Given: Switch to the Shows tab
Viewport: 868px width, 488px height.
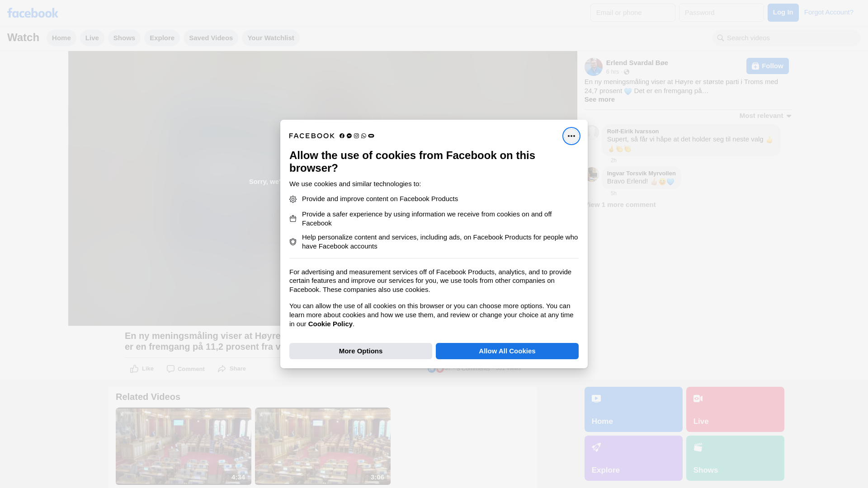Looking at the screenshot, I should 124,38.
